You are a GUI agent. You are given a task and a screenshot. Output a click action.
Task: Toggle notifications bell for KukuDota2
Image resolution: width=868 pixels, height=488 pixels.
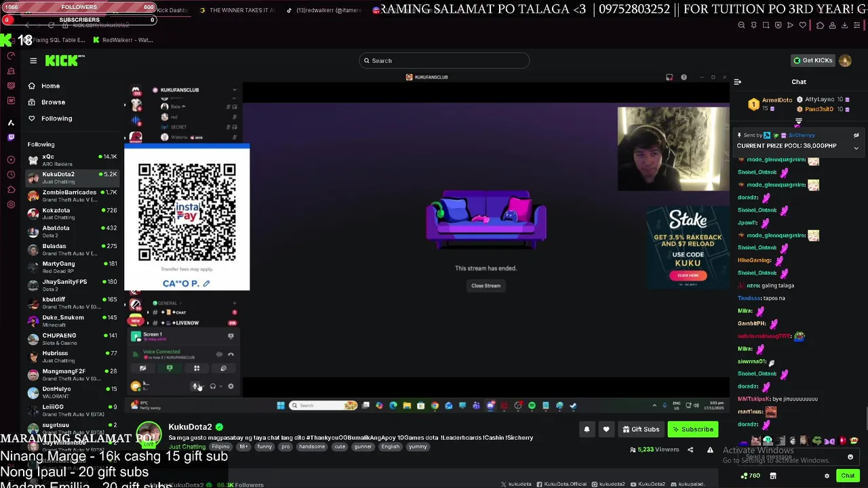pos(587,429)
